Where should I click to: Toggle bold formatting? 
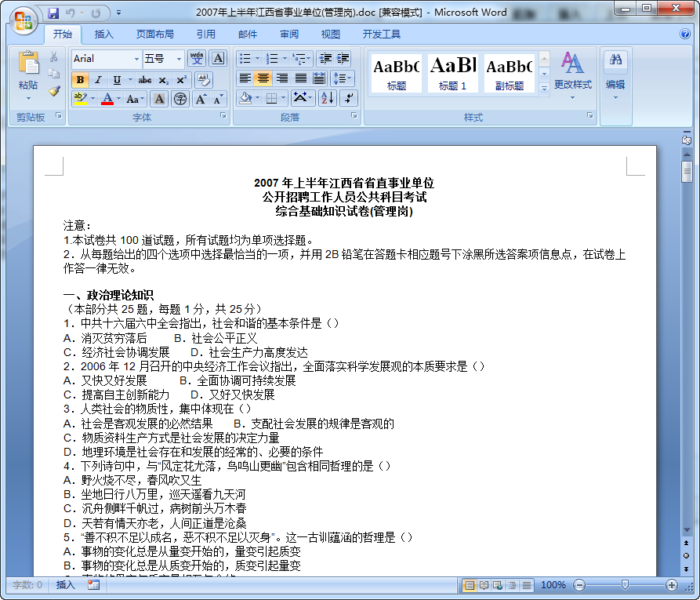tap(80, 80)
